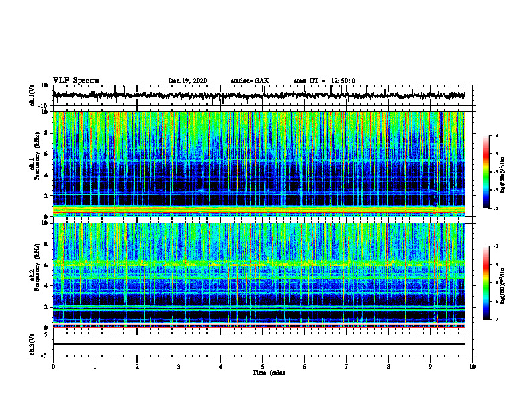Click the "Time (min)" axis title

269,373
